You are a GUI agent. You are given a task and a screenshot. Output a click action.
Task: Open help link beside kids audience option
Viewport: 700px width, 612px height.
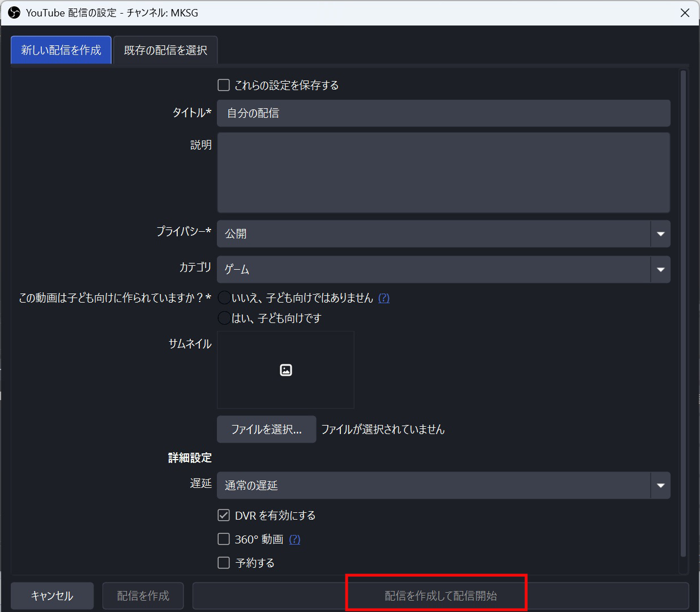383,298
